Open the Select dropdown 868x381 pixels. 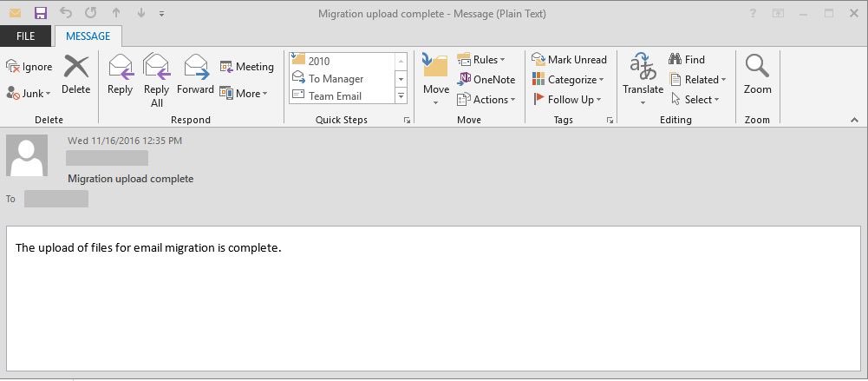[695, 100]
